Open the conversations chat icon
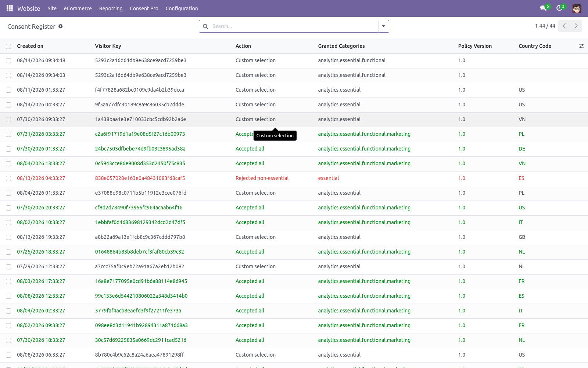This screenshot has height=368, width=588. coord(543,8)
